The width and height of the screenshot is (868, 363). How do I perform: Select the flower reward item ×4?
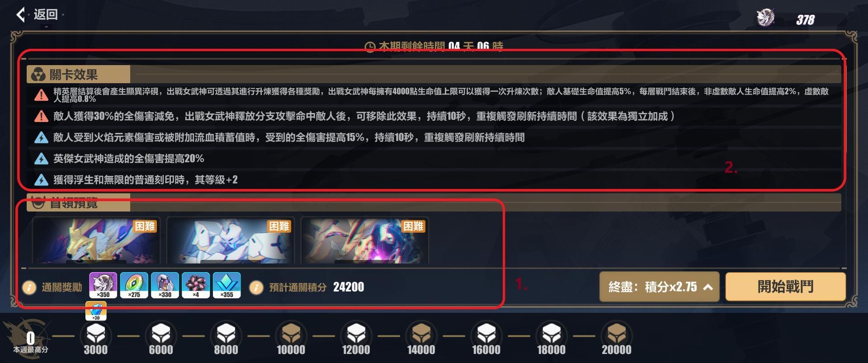tap(196, 285)
